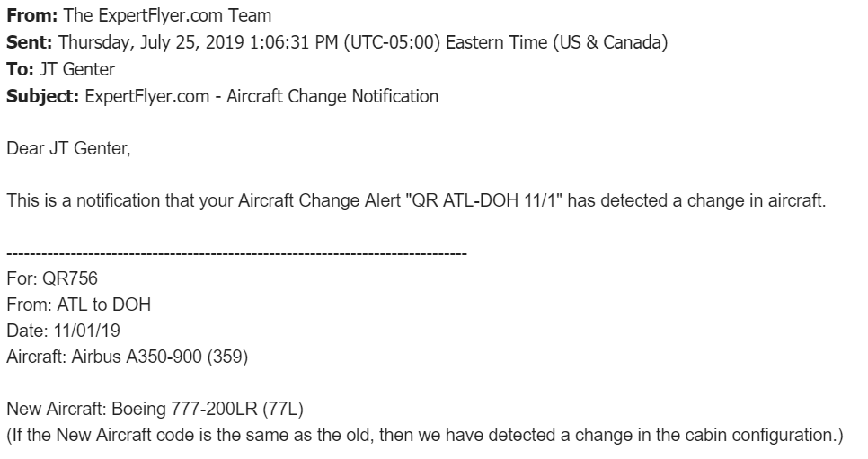Click the route line "From: ATL to DOH"

[x=78, y=305]
